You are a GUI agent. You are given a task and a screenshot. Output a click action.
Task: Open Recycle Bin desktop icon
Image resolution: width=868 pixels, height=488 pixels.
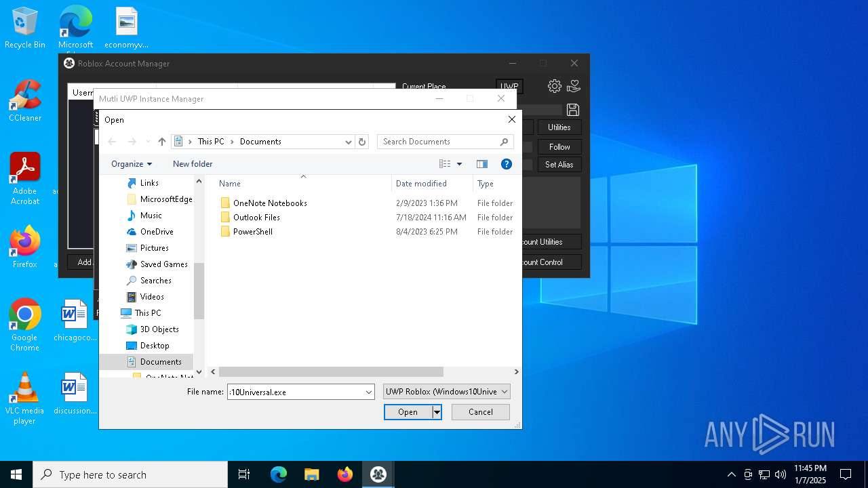point(25,28)
